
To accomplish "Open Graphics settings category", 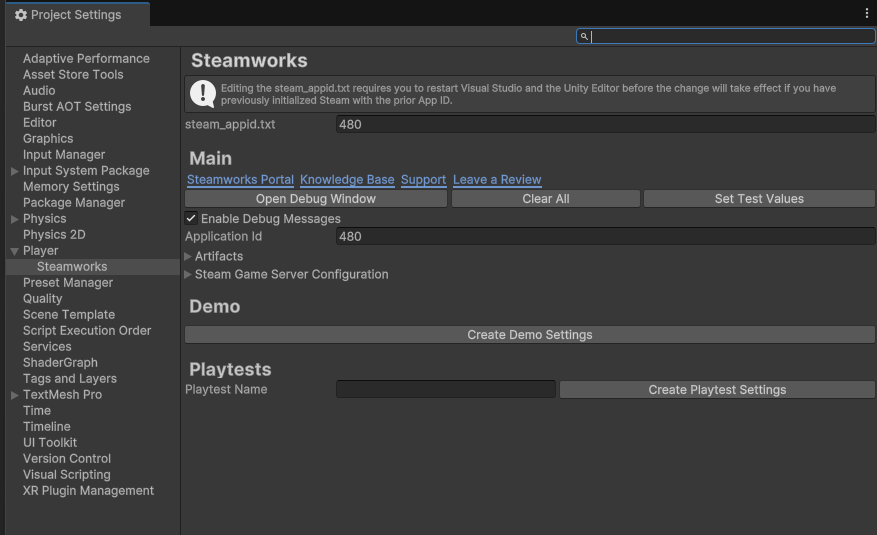I will (x=48, y=139).
